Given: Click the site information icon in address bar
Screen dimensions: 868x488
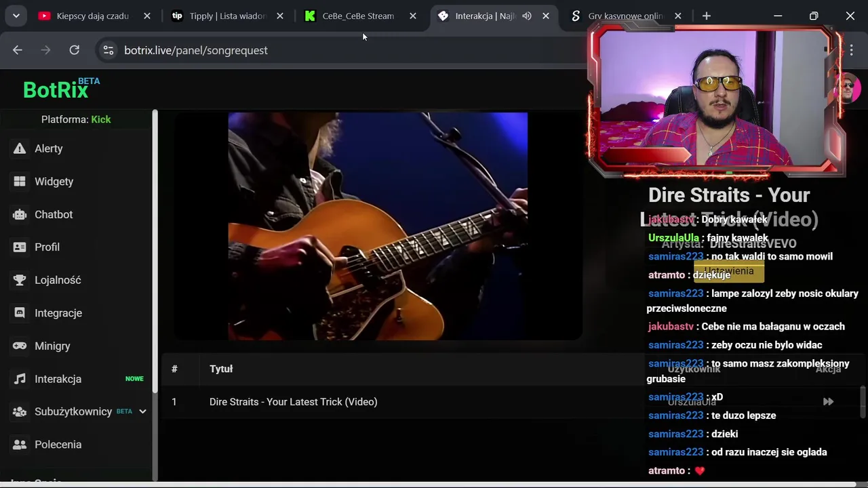Looking at the screenshot, I should pyautogui.click(x=108, y=50).
